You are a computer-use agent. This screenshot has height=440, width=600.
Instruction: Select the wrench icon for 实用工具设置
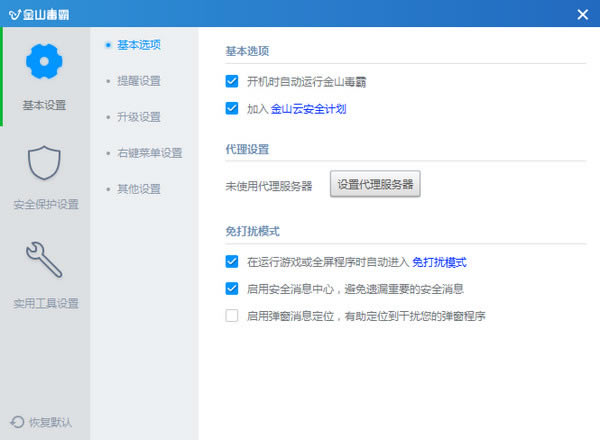click(x=45, y=260)
